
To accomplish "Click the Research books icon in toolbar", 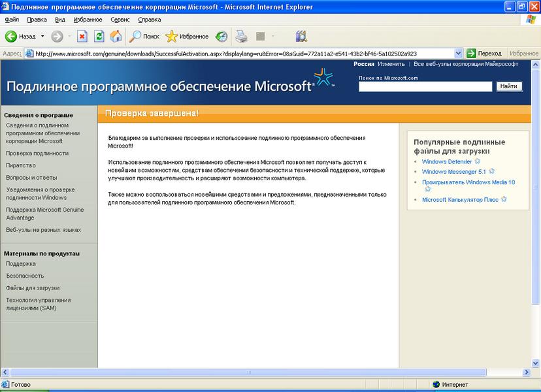I will tap(301, 37).
